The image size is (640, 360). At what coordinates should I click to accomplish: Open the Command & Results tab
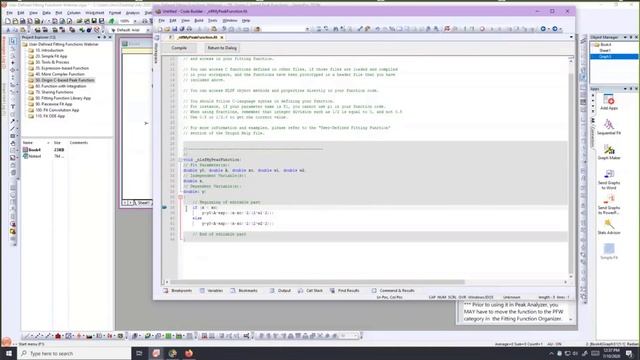tap(393, 291)
